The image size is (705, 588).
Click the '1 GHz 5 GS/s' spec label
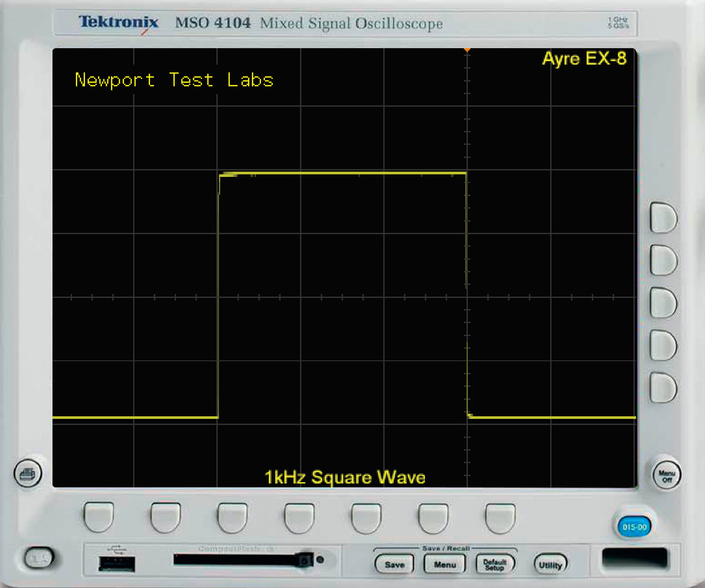[618, 23]
